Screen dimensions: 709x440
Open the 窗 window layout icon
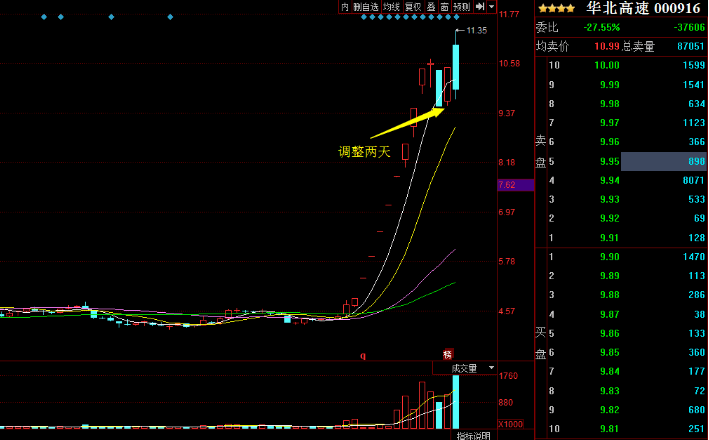[445, 7]
